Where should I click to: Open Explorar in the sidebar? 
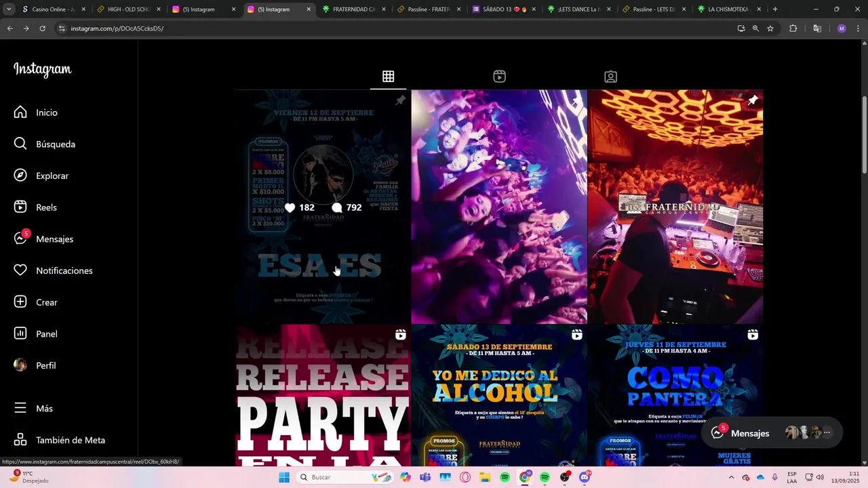41,176
